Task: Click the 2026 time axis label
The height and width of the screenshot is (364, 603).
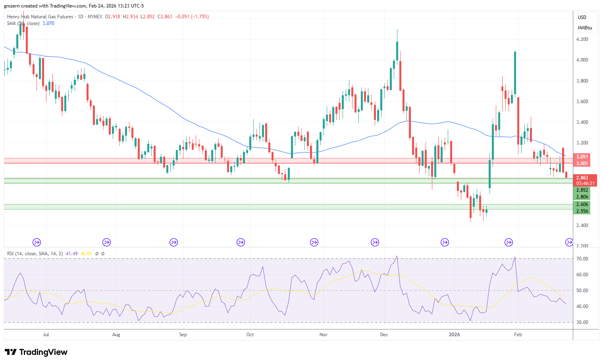Action: click(454, 335)
